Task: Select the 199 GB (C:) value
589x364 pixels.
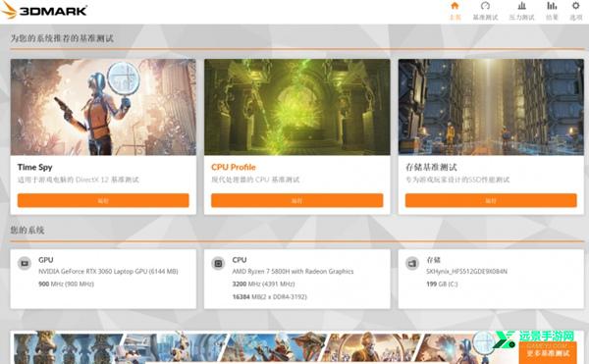Action: click(442, 285)
